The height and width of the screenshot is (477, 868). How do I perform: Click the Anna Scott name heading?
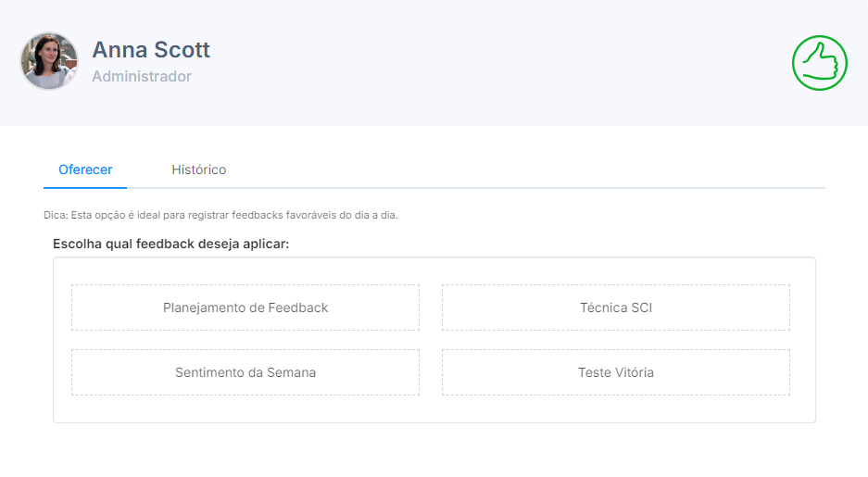click(x=151, y=49)
